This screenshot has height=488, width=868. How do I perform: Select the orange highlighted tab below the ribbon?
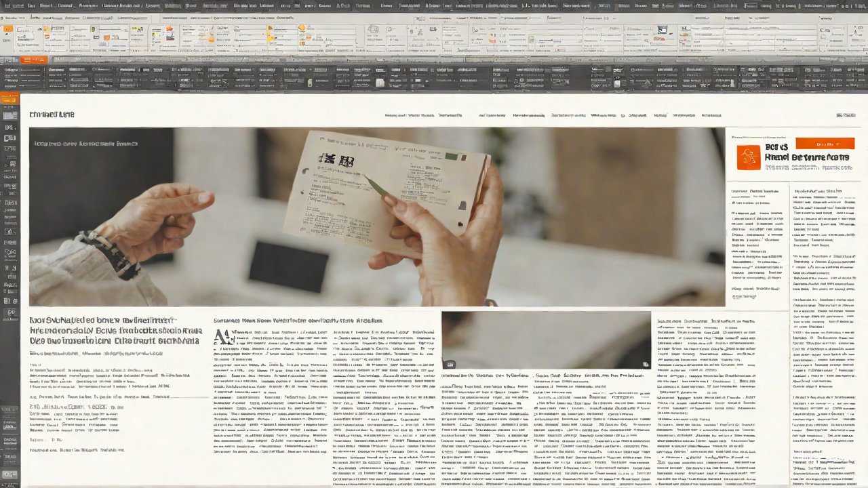tap(32, 60)
